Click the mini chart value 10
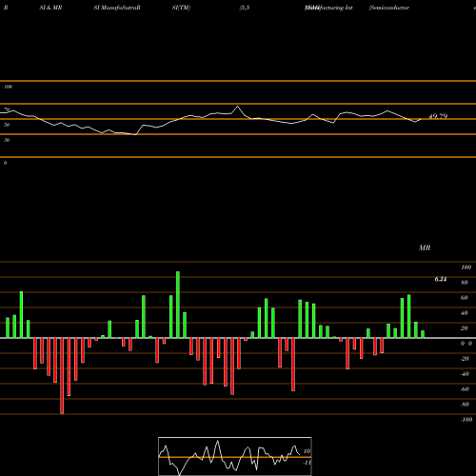 coord(307,451)
